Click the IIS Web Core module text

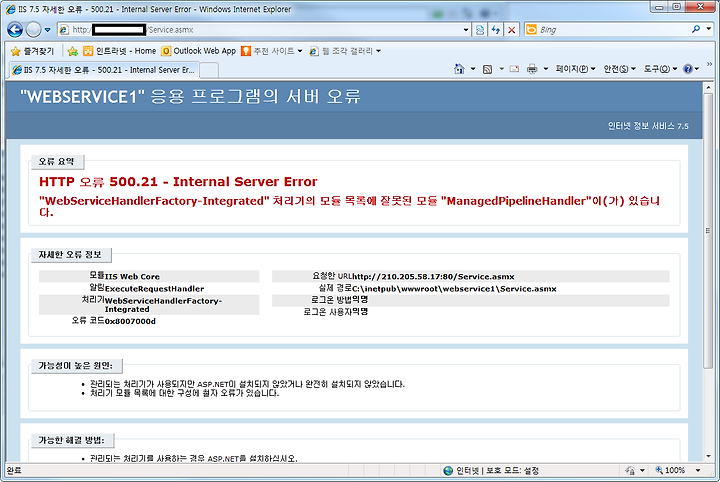pos(132,276)
